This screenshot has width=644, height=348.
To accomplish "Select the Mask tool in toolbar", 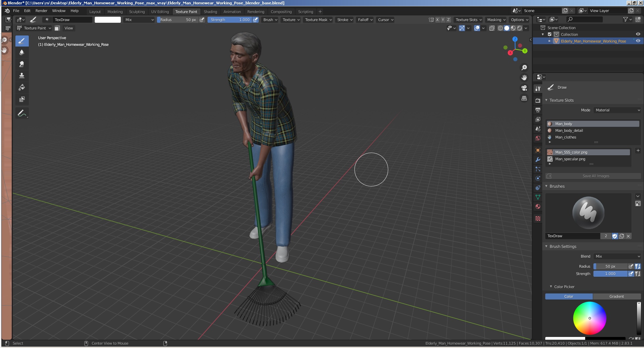I will click(x=22, y=99).
